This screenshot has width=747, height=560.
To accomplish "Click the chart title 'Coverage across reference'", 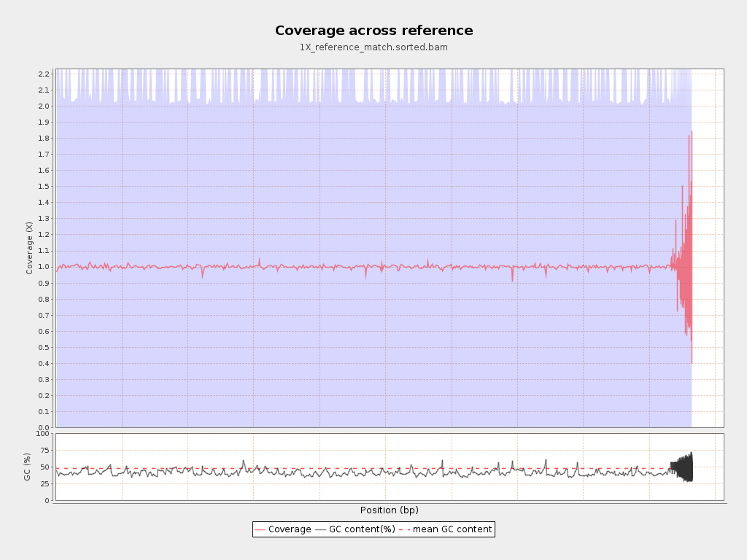I will click(374, 31).
